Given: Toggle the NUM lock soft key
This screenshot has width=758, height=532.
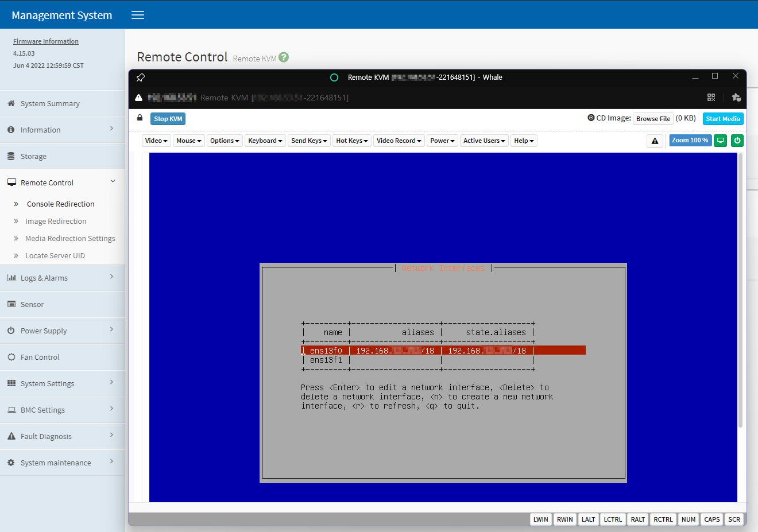Looking at the screenshot, I should [x=688, y=519].
